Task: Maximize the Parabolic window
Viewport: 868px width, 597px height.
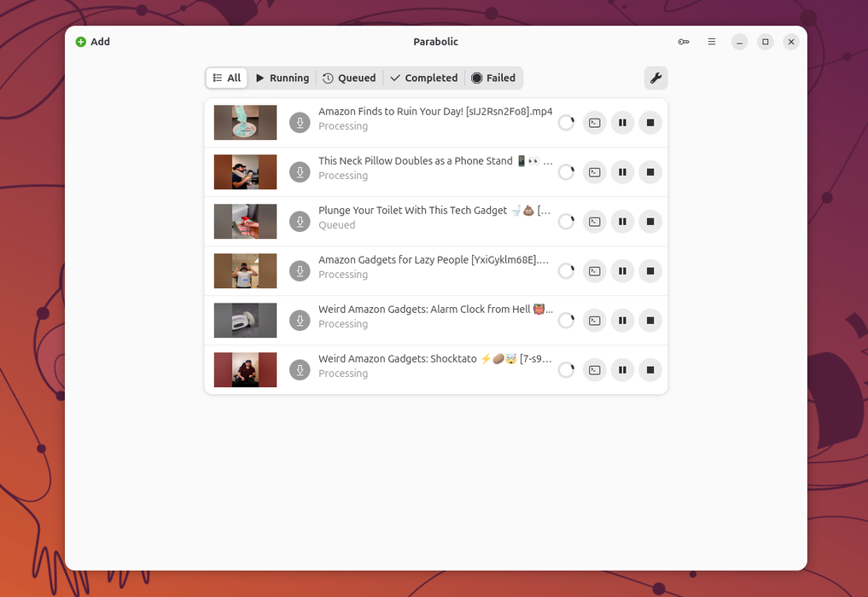Action: click(x=765, y=42)
